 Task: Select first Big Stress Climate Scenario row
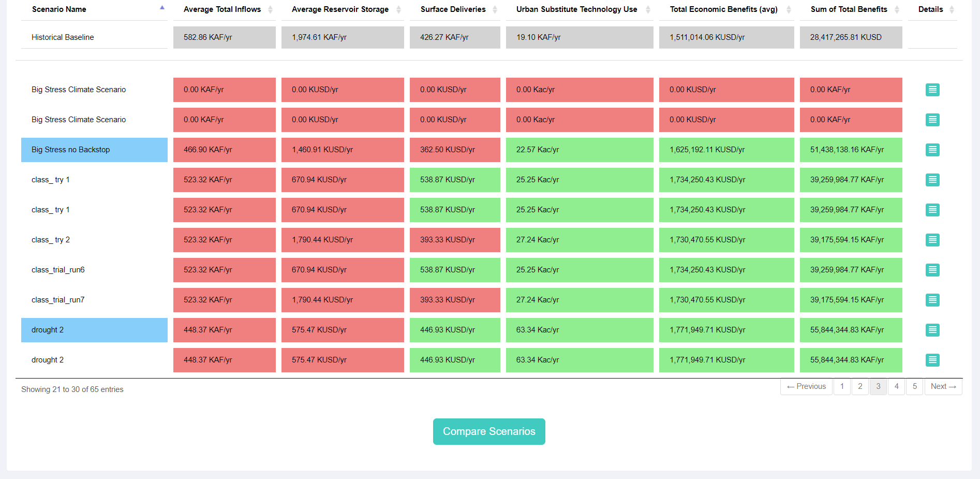click(94, 90)
